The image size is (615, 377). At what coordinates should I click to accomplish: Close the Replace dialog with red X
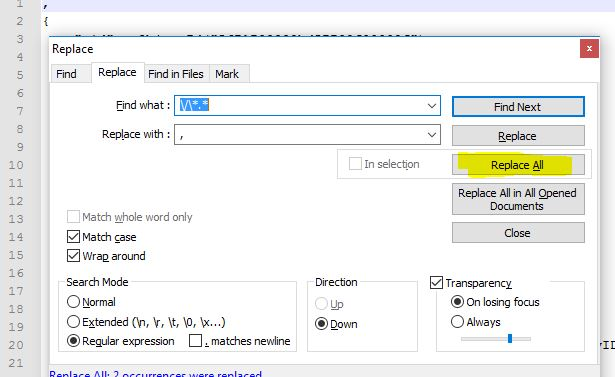tap(589, 49)
